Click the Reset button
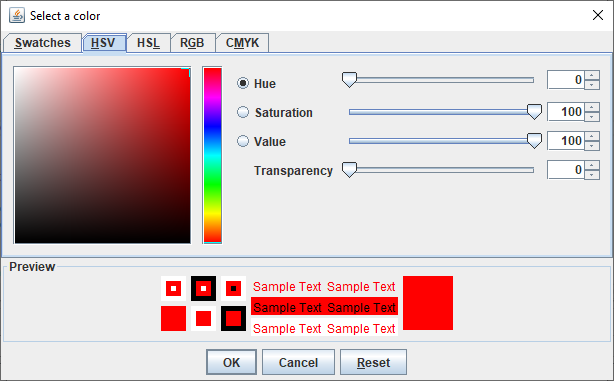The height and width of the screenshot is (381, 614). pyautogui.click(x=374, y=362)
